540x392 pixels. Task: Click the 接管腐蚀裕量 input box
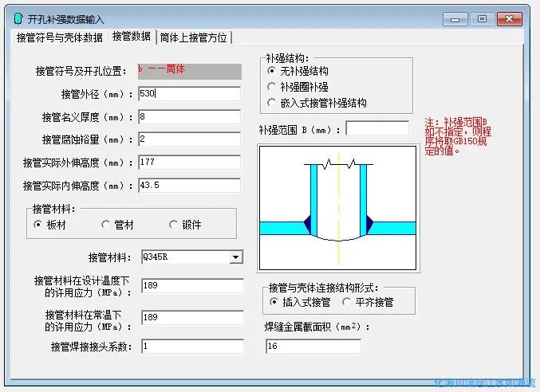pyautogui.click(x=189, y=139)
